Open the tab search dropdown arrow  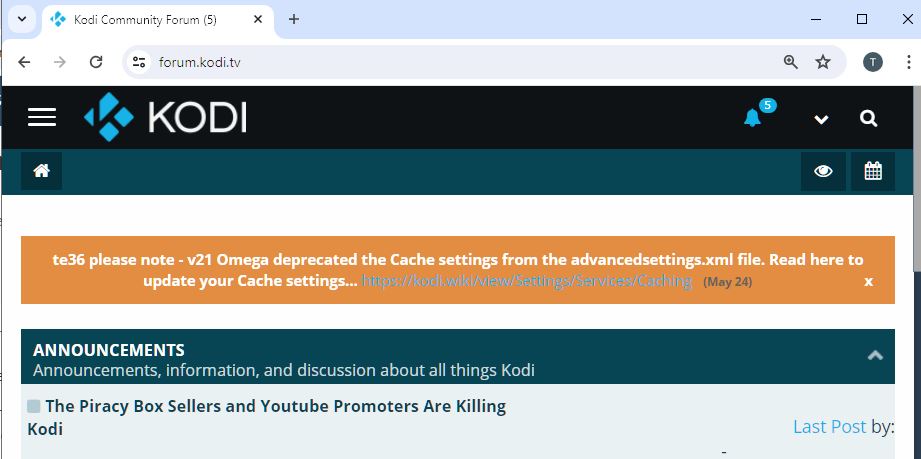(x=22, y=19)
